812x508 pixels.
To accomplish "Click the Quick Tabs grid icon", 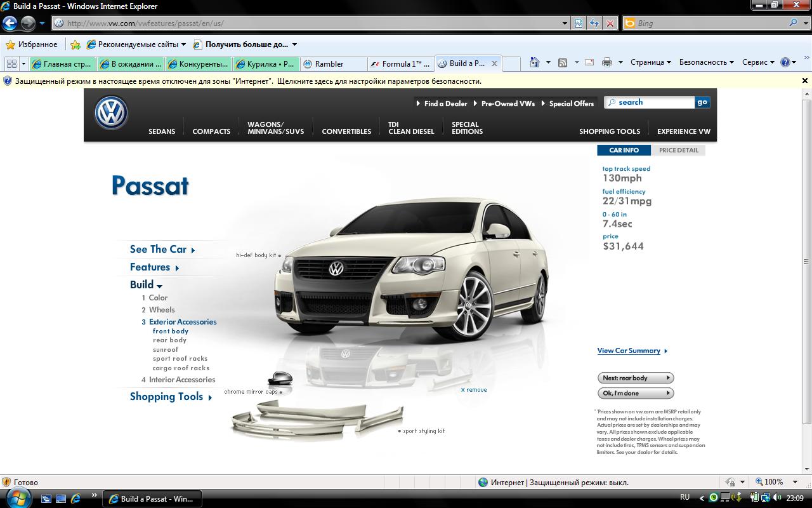I will point(11,63).
